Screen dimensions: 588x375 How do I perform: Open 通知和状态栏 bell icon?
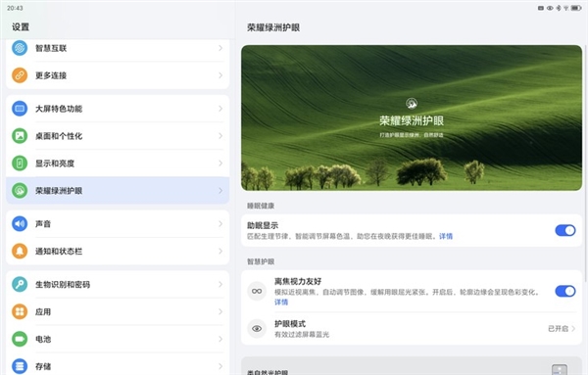(20, 251)
